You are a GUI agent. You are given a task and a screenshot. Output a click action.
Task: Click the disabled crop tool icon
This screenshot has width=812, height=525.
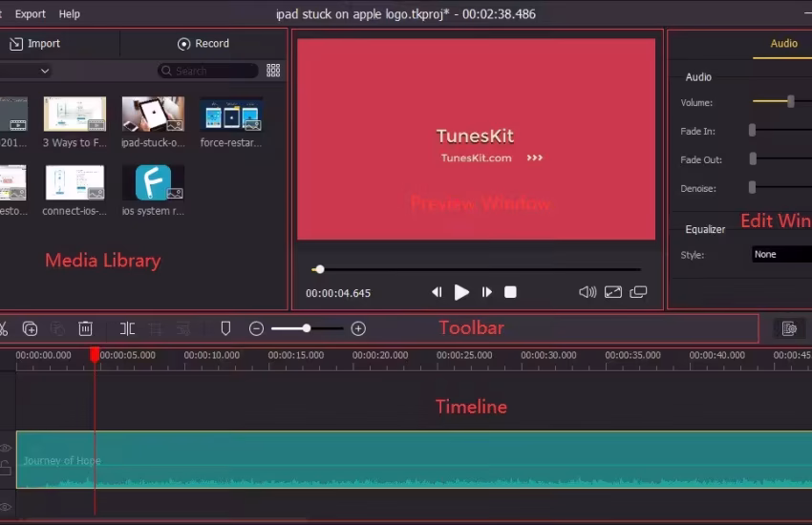(155, 328)
